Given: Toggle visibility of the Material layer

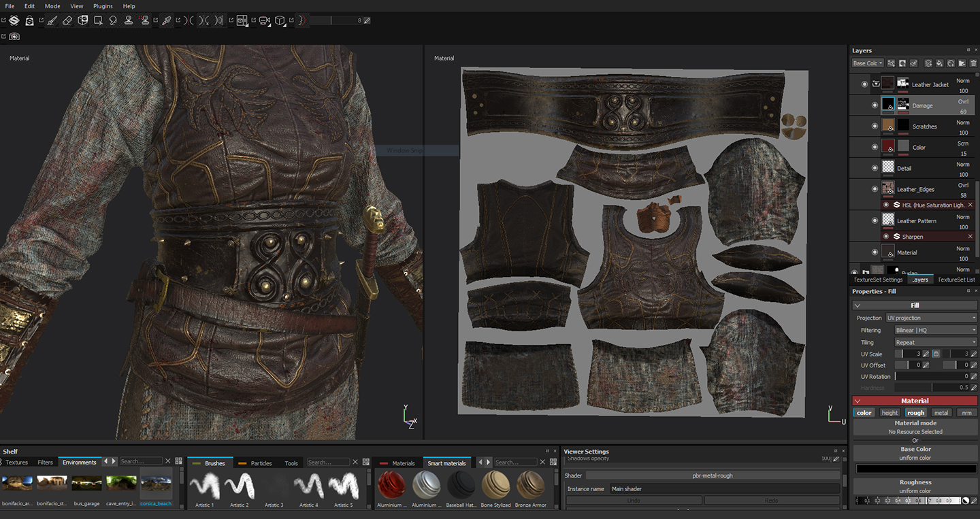Looking at the screenshot, I should click(875, 252).
